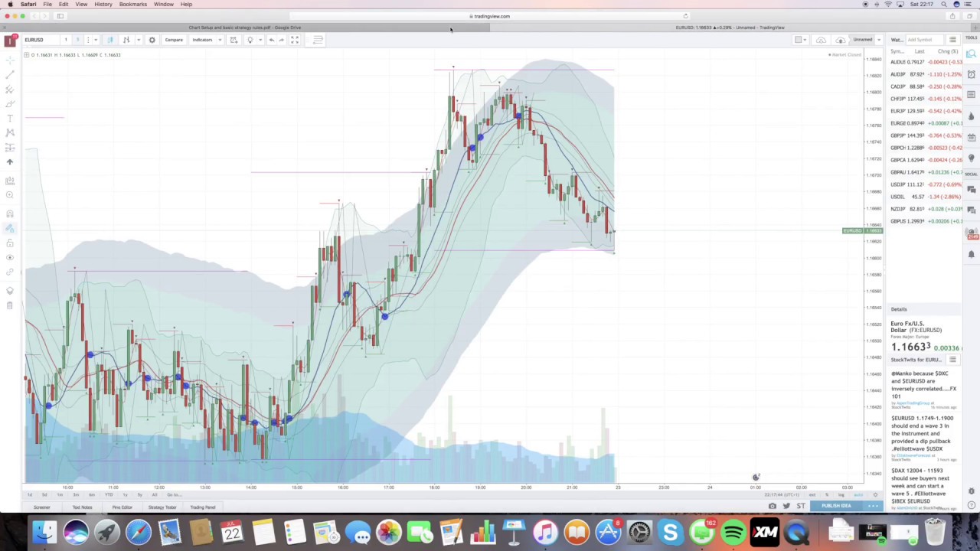The height and width of the screenshot is (551, 980).
Task: Click the Go to... date button
Action: pos(174,495)
